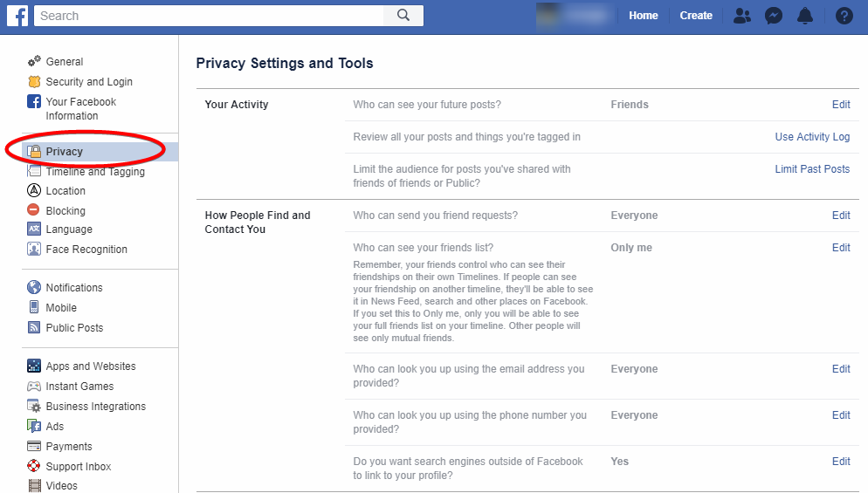Open the Help question mark icon
The height and width of the screenshot is (493, 868).
[x=844, y=16]
